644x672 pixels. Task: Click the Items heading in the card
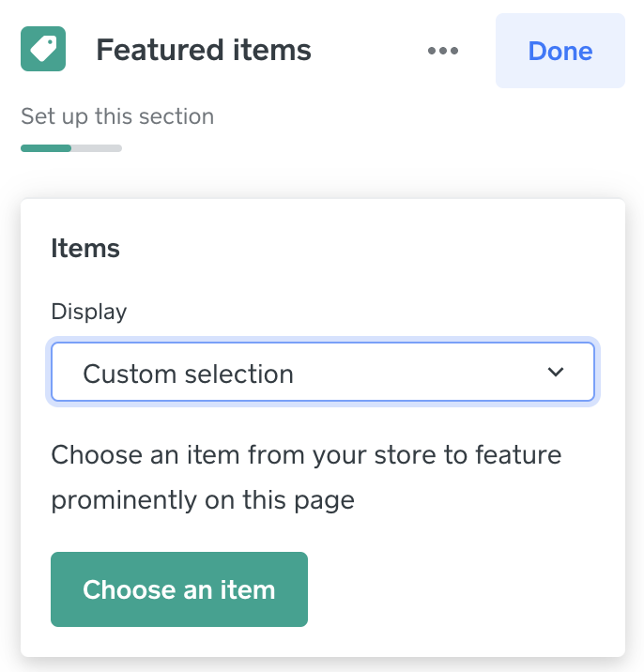85,249
